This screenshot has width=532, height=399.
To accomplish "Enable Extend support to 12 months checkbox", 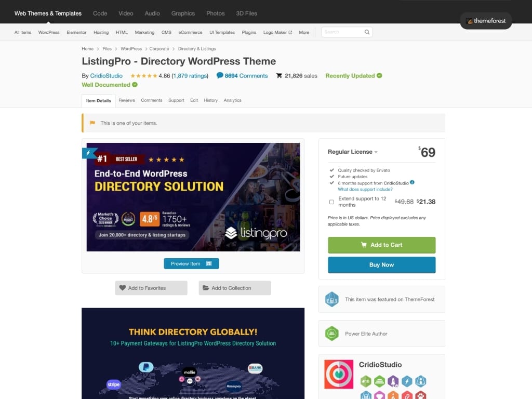I will tap(331, 202).
